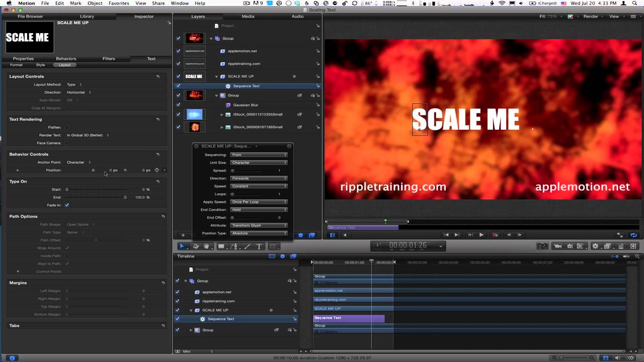Click the Style text pane button
The height and width of the screenshot is (362, 644).
click(x=40, y=65)
